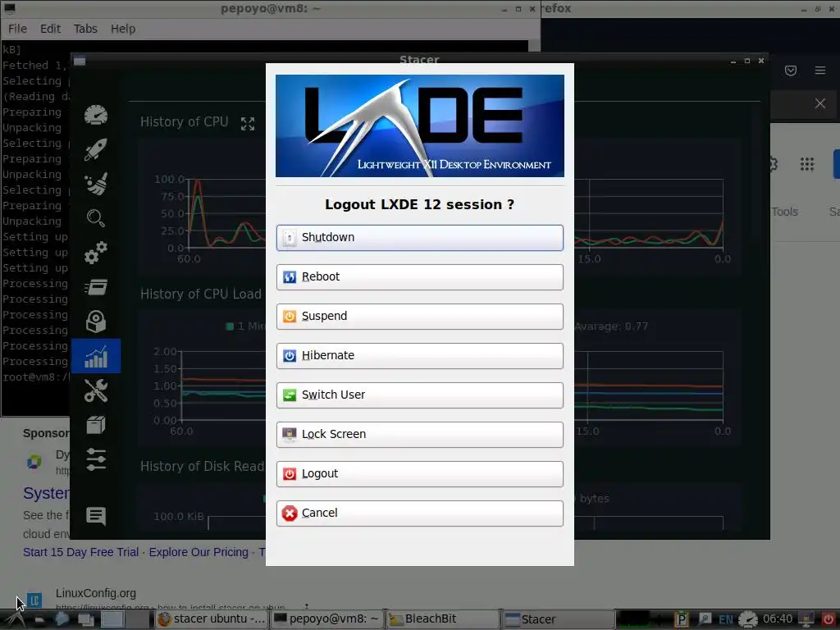Click the 06:40 panel clock

pos(778,619)
